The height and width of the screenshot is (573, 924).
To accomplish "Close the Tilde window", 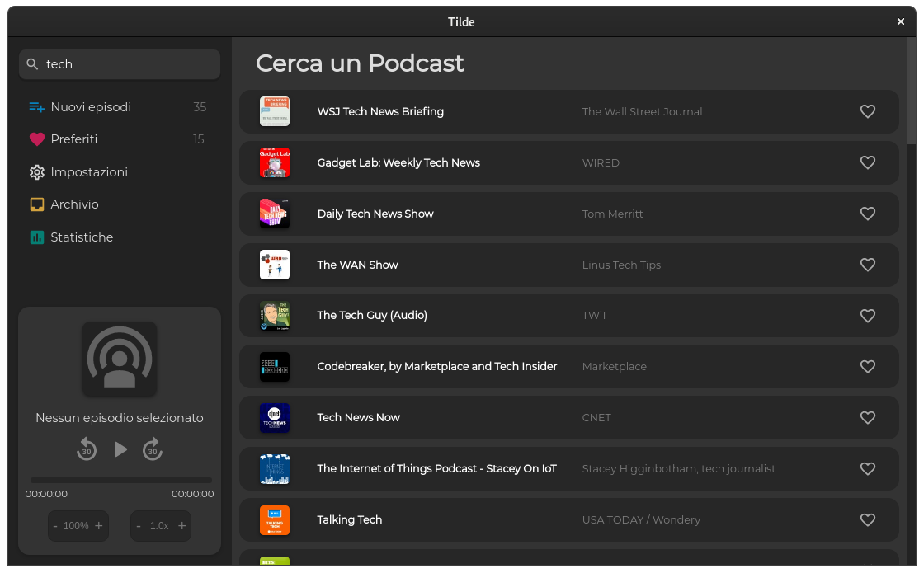I will pyautogui.click(x=900, y=21).
